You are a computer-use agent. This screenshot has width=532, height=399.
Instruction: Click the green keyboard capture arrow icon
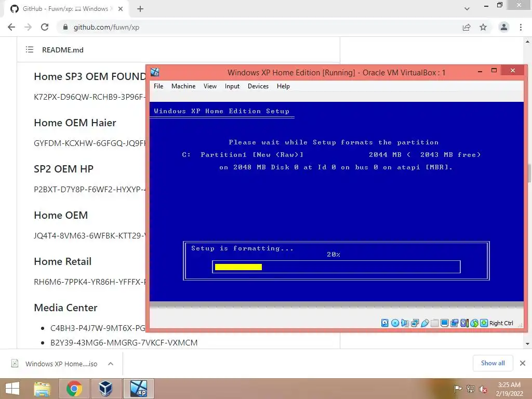[x=484, y=323]
